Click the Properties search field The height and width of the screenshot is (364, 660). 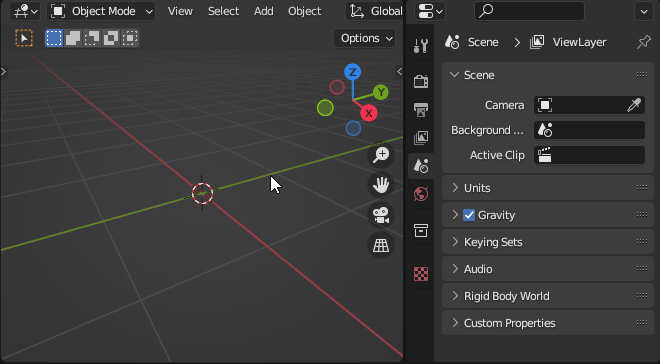pyautogui.click(x=530, y=11)
